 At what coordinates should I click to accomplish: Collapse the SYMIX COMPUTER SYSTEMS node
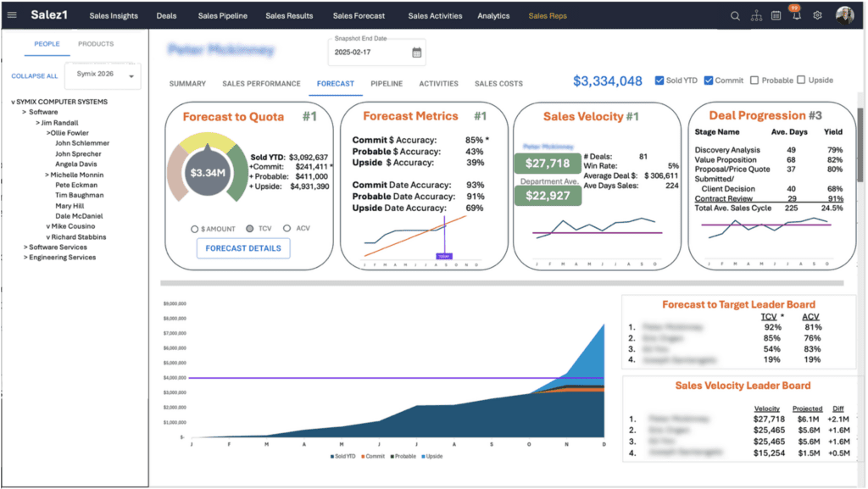tap(13, 102)
